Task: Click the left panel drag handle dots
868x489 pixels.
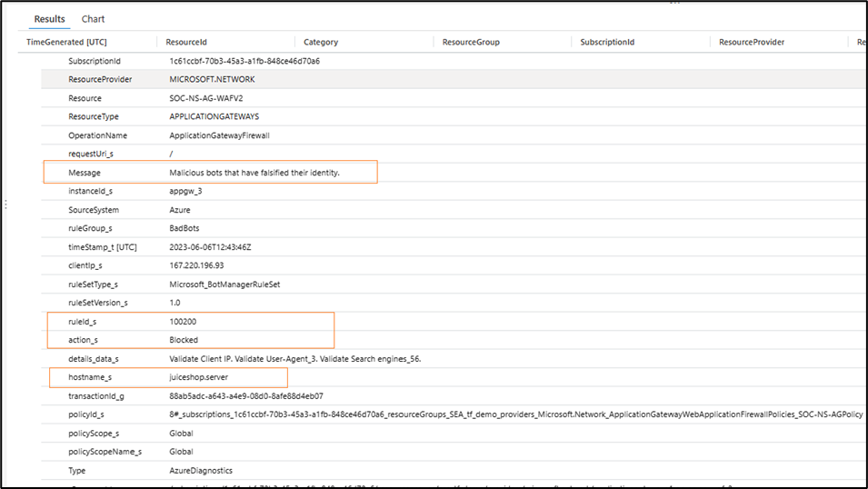Action: click(x=5, y=205)
